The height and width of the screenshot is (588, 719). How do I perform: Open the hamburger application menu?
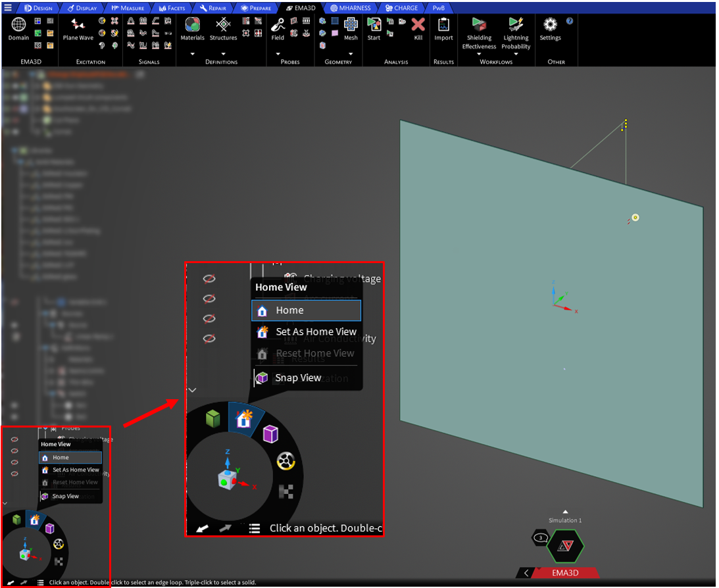point(7,8)
